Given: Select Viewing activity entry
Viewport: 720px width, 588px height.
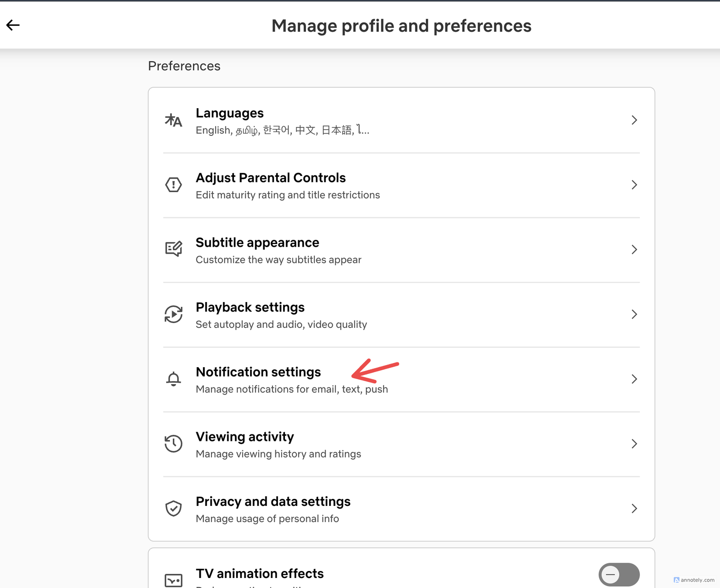Looking at the screenshot, I should coord(245,437).
